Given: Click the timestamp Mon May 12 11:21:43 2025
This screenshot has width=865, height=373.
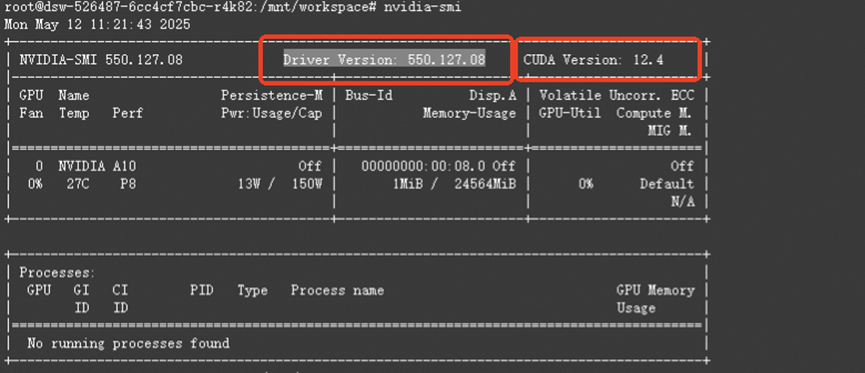Looking at the screenshot, I should click(97, 25).
